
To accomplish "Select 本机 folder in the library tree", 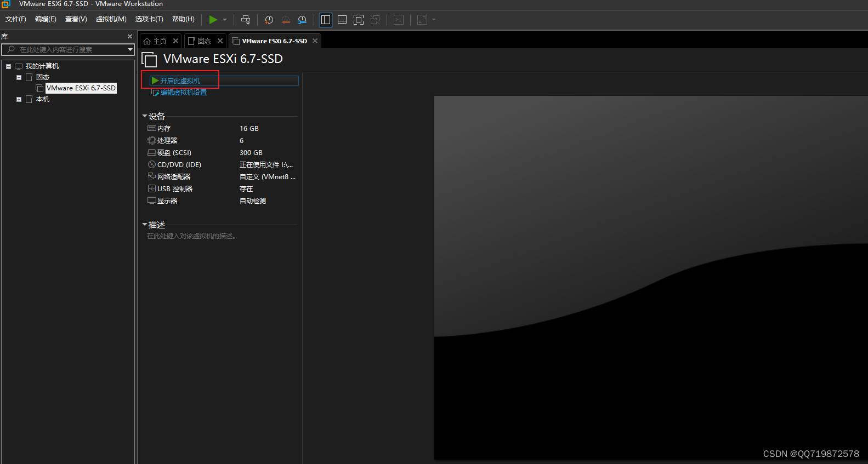I will tap(43, 99).
